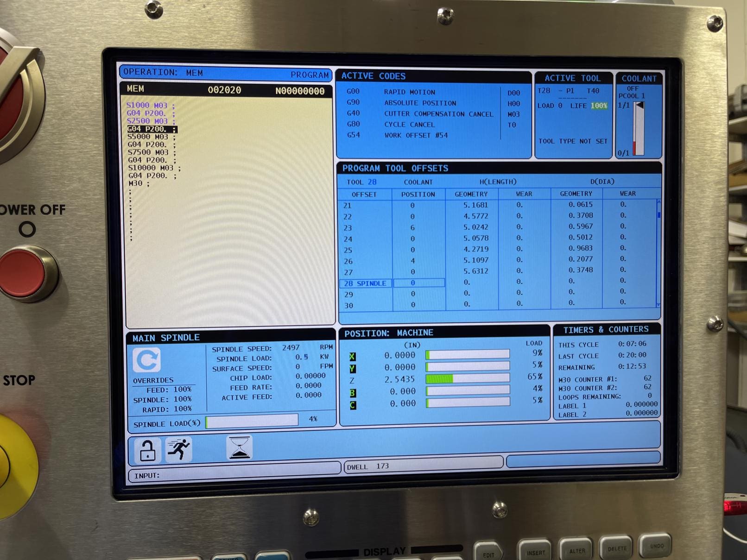Image resolution: width=747 pixels, height=560 pixels.
Task: Click the green Y axis indicator
Action: pyautogui.click(x=352, y=368)
